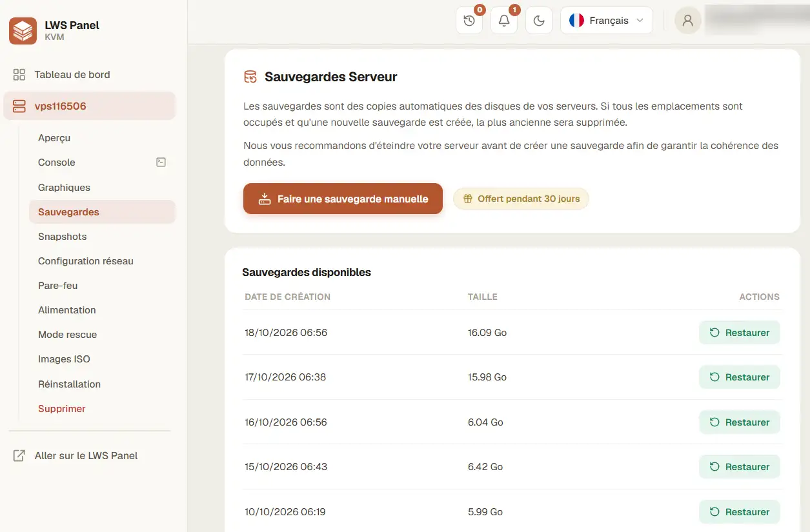Click the LWS Panel logo icon
This screenshot has height=532, width=810.
pyautogui.click(x=23, y=31)
